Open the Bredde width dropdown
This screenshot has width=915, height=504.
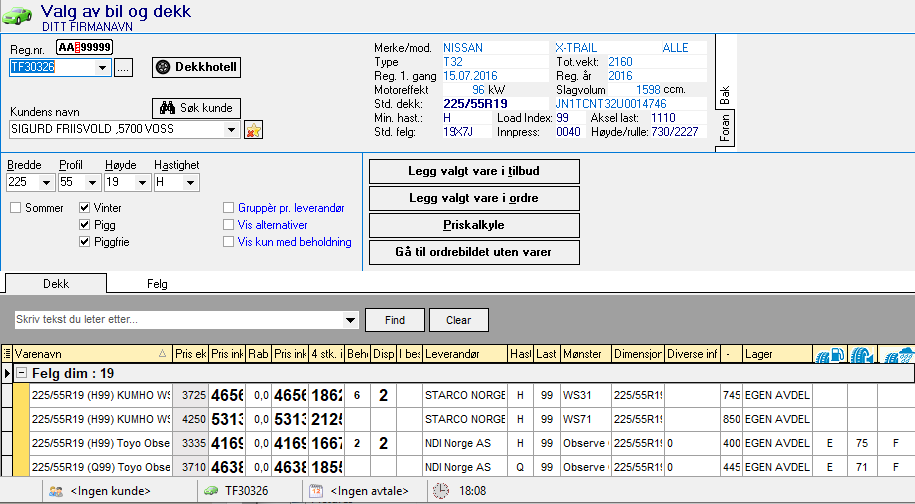pyautogui.click(x=45, y=183)
